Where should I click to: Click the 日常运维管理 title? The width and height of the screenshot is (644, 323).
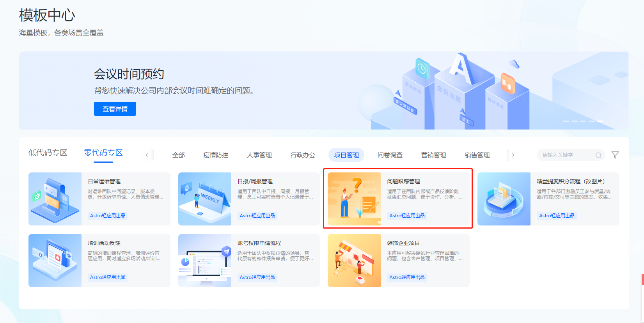pyautogui.click(x=104, y=181)
